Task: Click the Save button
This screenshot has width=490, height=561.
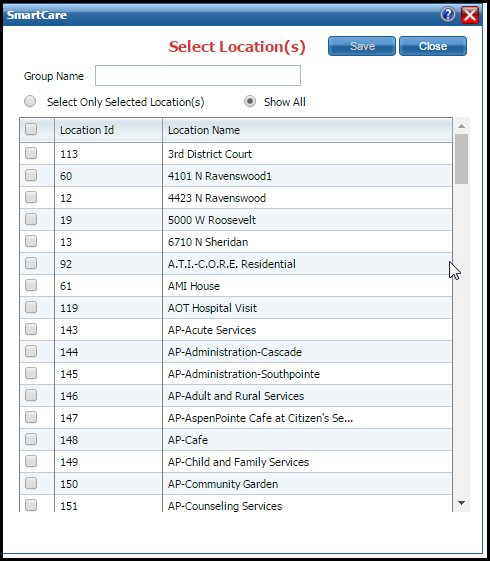Action: [x=362, y=46]
